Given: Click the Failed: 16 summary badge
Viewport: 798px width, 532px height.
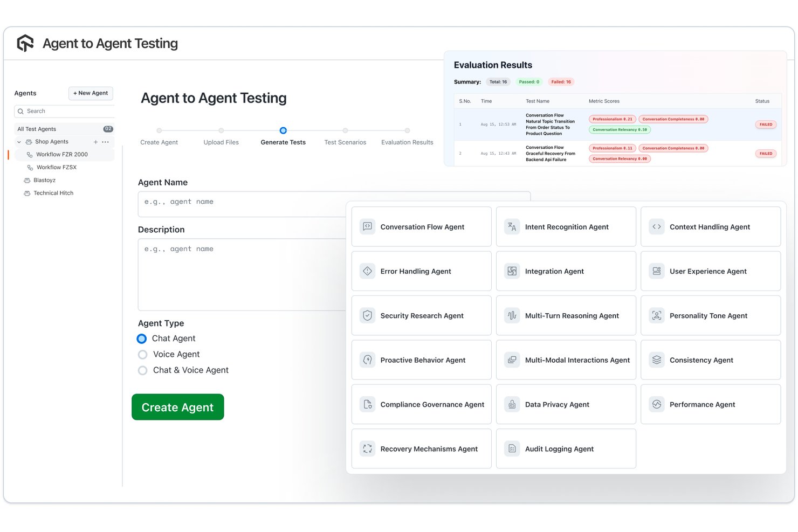Looking at the screenshot, I should 561,82.
